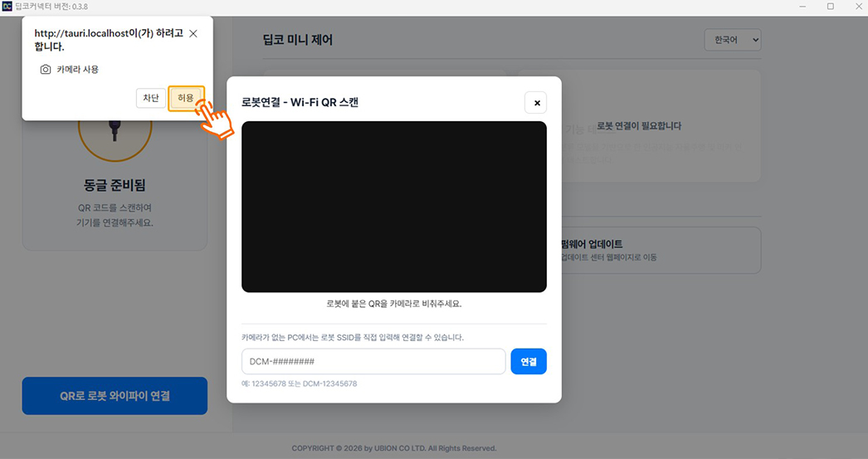Image resolution: width=868 pixels, height=459 pixels.
Task: Click the 동글 준비됨 status text
Action: click(x=115, y=185)
